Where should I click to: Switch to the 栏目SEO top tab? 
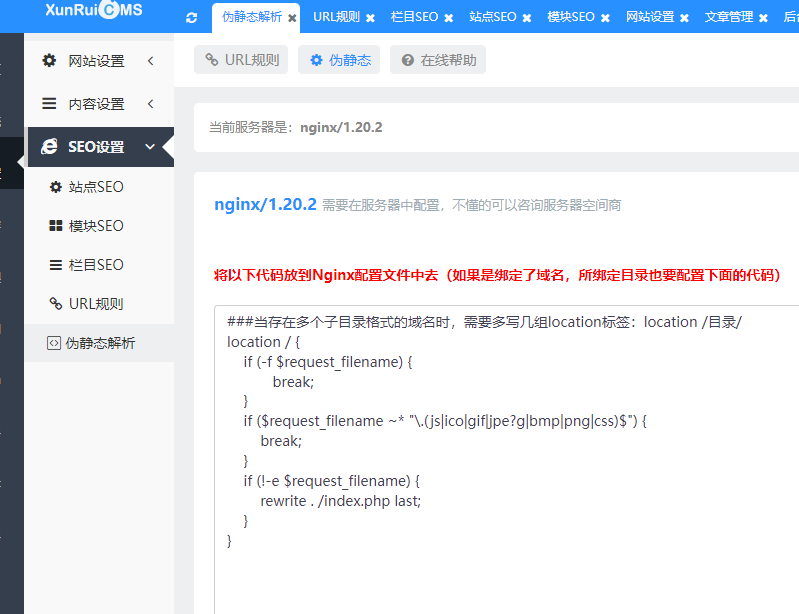[x=414, y=17]
